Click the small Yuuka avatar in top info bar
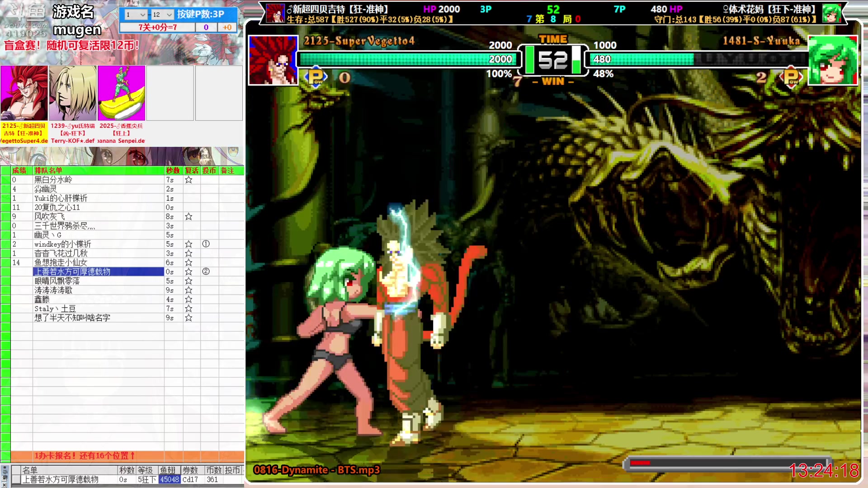This screenshot has height=488, width=868. (831, 13)
